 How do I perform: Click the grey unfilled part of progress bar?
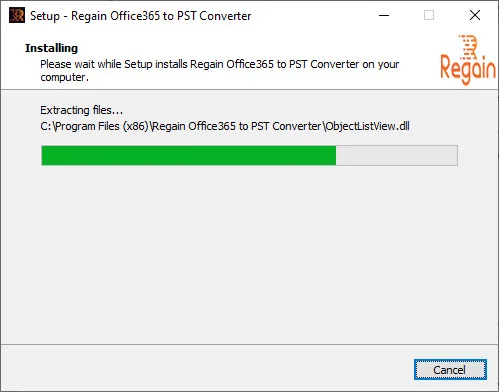click(397, 155)
